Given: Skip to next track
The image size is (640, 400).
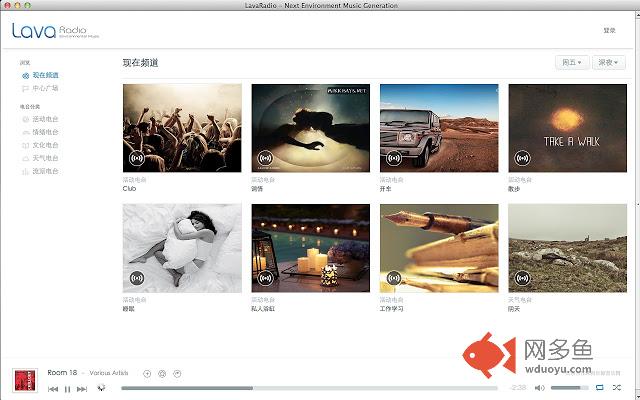Looking at the screenshot, I should click(82, 389).
